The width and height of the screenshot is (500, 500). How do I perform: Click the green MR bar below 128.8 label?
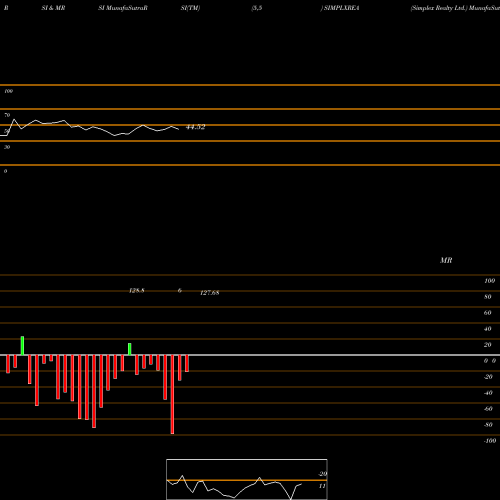point(130,349)
